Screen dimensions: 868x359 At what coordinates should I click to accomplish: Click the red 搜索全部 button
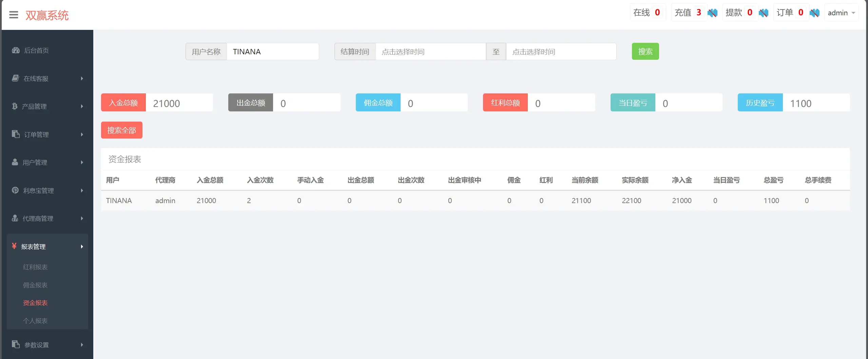tap(121, 130)
